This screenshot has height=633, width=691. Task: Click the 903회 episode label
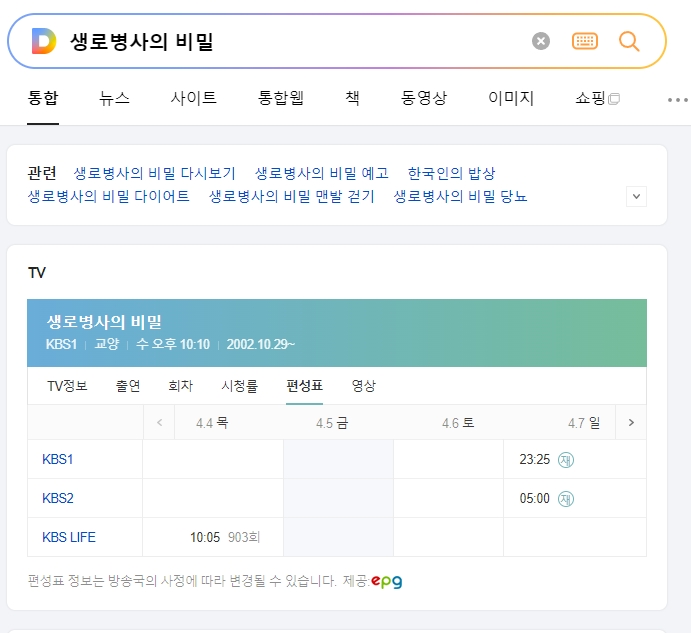[244, 537]
